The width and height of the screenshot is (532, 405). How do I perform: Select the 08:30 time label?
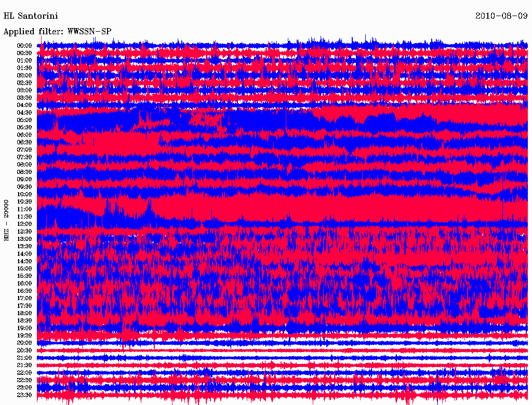tap(24, 172)
